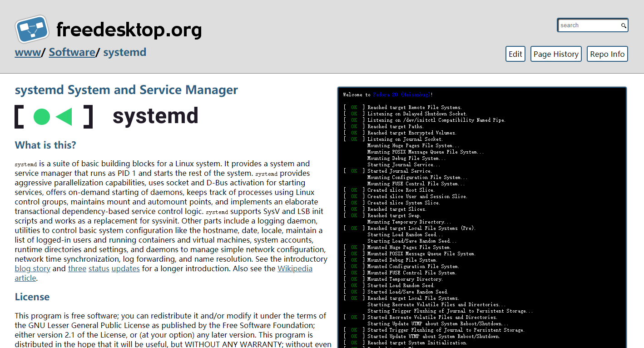Open the Edit page button
The height and width of the screenshot is (348, 644).
pos(515,54)
